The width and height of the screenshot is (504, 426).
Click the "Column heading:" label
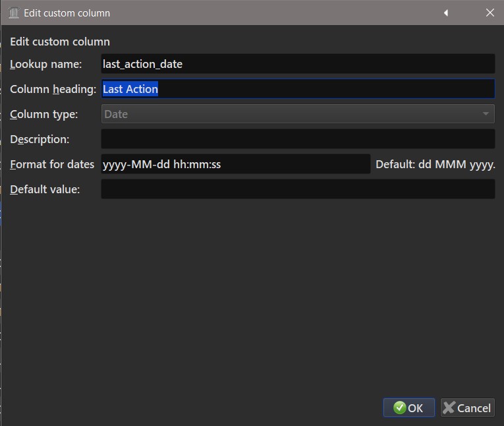pos(53,89)
